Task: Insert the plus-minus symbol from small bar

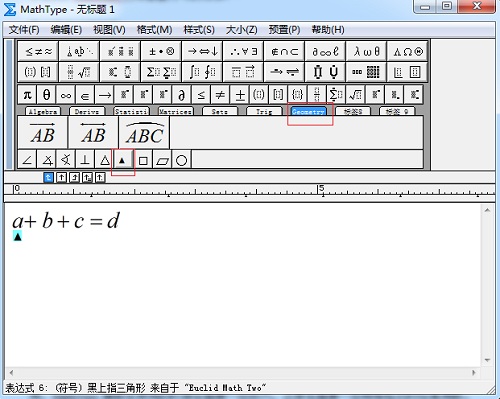Action: pyautogui.click(x=240, y=95)
